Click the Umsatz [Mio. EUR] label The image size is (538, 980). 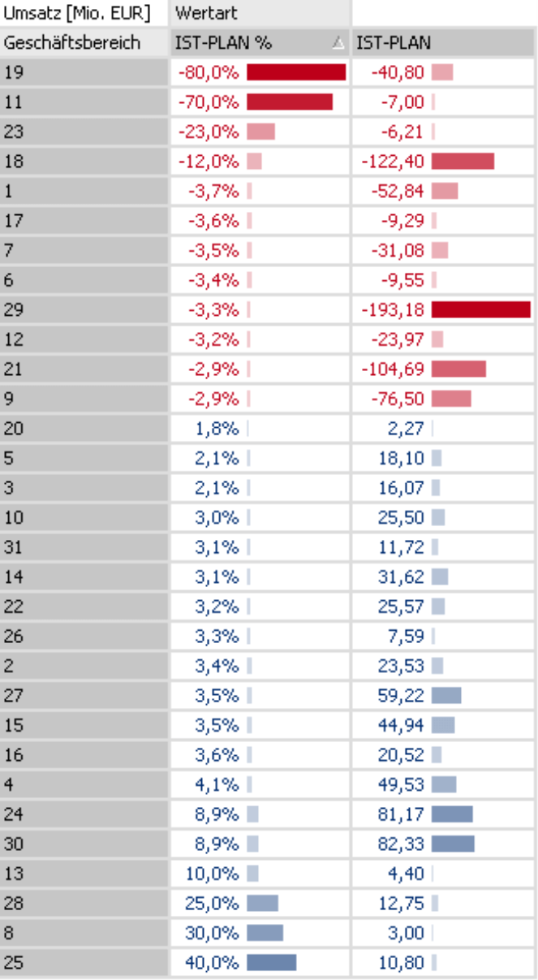(77, 14)
